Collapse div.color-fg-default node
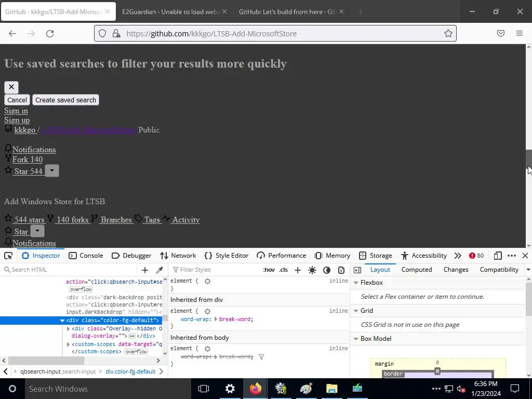 [x=62, y=320]
